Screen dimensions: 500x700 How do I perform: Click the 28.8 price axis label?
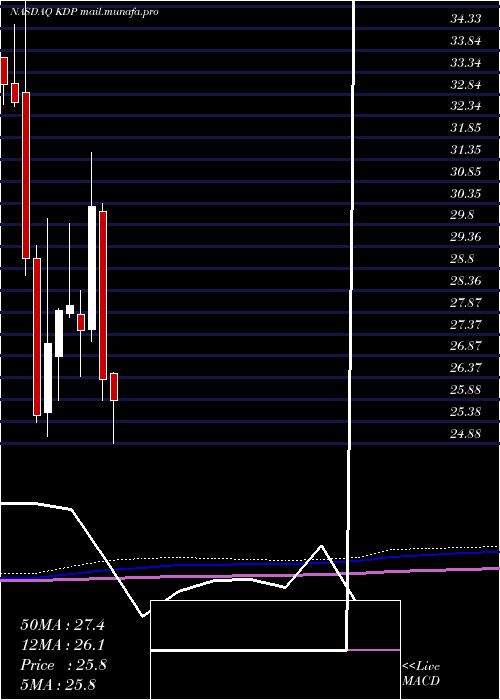pyautogui.click(x=462, y=258)
